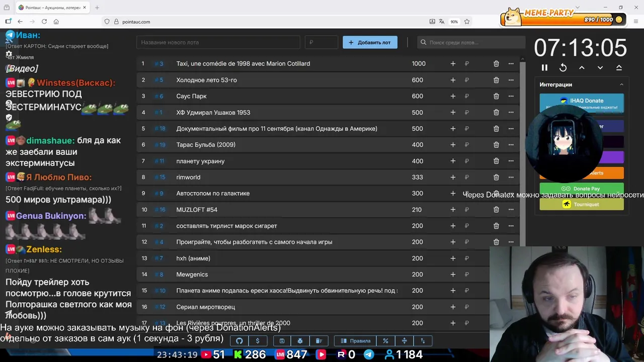
Task: Open the IHAQ Donate integration
Action: coord(582,103)
